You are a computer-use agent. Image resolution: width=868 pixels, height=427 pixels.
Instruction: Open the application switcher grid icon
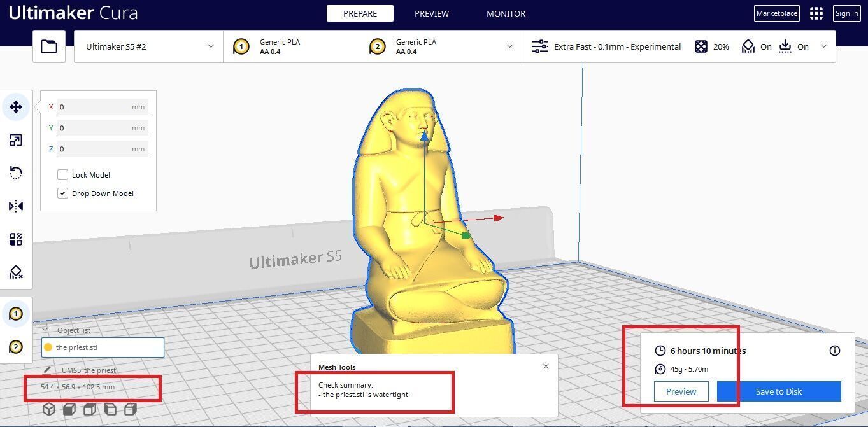coord(816,13)
